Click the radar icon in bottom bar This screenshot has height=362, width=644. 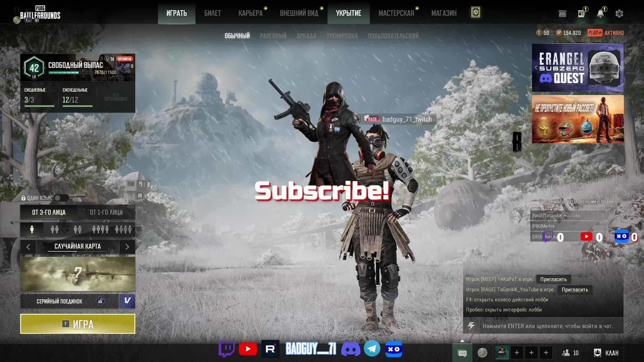[482, 353]
